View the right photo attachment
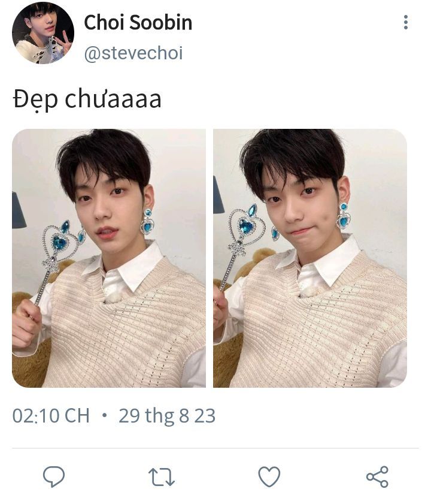 [310, 258]
